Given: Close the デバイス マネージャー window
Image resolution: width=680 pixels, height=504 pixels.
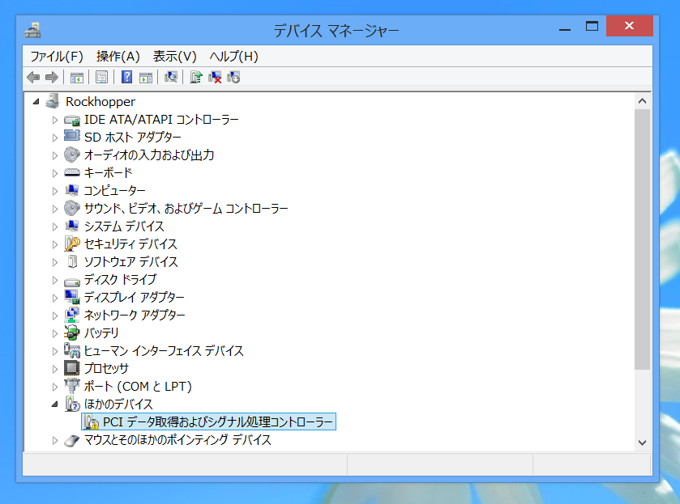Looking at the screenshot, I should point(629,26).
